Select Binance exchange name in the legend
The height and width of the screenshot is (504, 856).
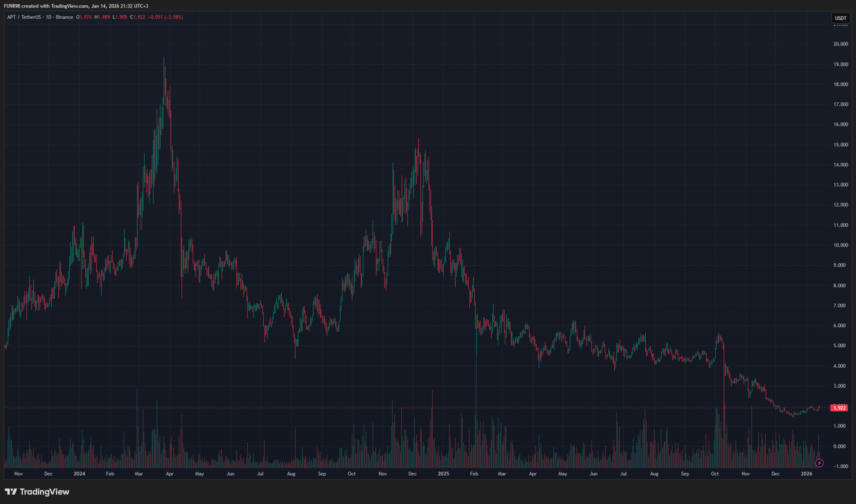click(x=64, y=17)
